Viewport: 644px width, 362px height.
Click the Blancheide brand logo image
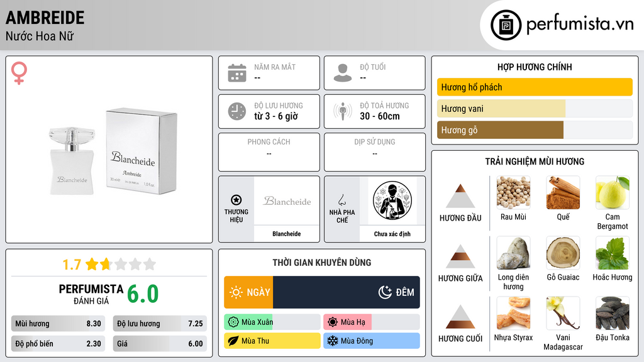287,200
